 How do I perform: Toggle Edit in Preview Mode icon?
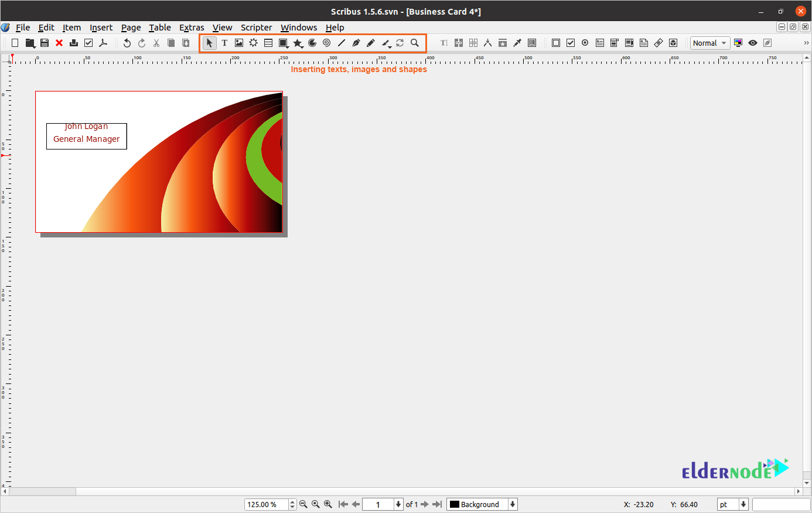tap(767, 43)
